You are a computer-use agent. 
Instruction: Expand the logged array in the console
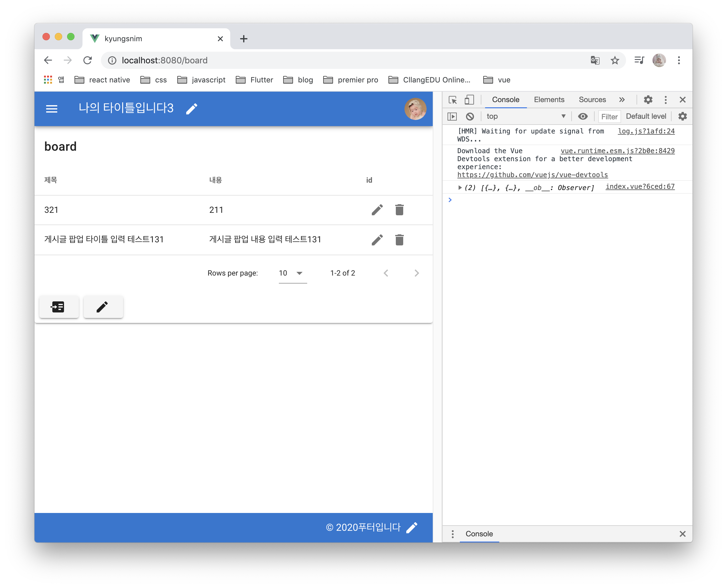(460, 187)
